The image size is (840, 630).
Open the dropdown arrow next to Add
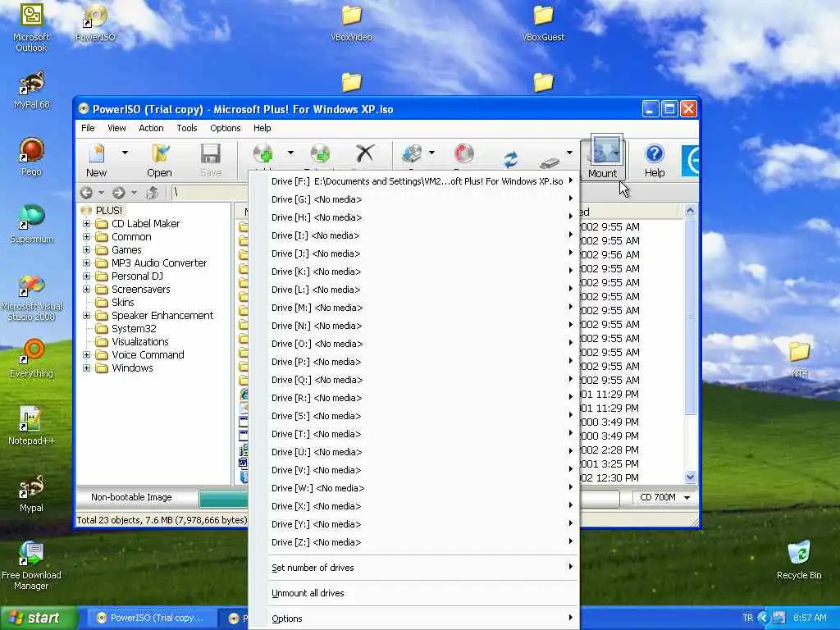(x=290, y=153)
